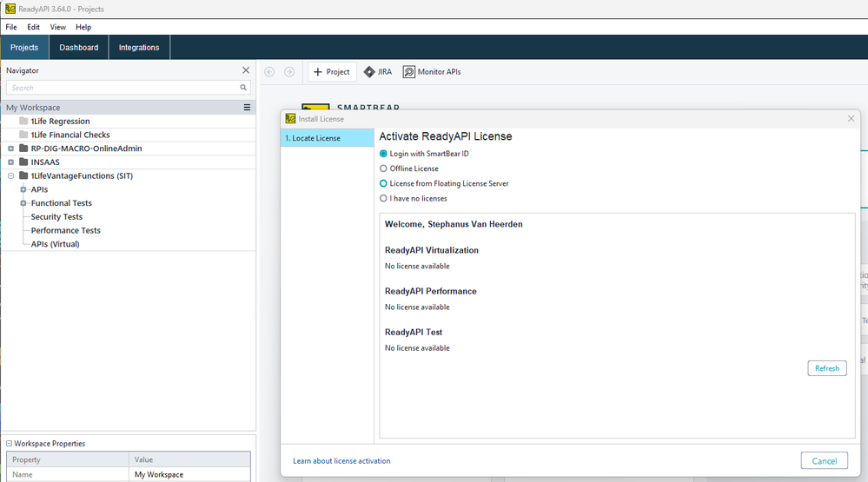
Task: Select Login with SmartBear ID option
Action: pos(383,154)
